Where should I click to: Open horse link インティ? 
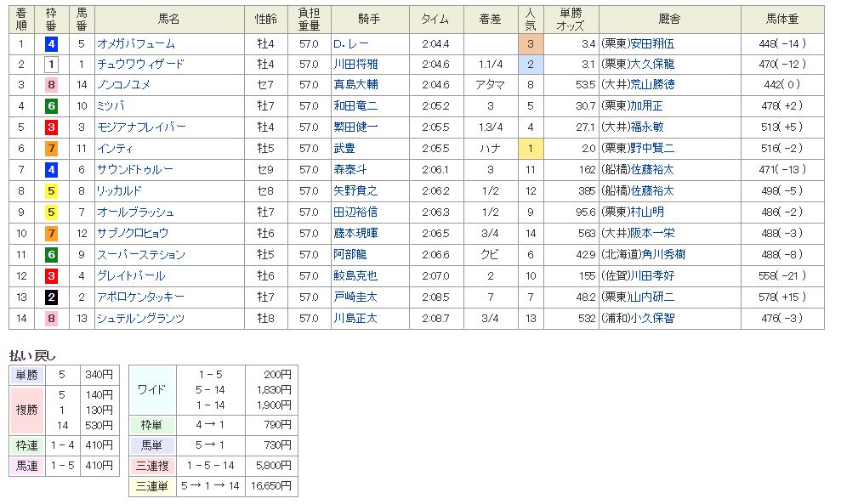pos(115,149)
